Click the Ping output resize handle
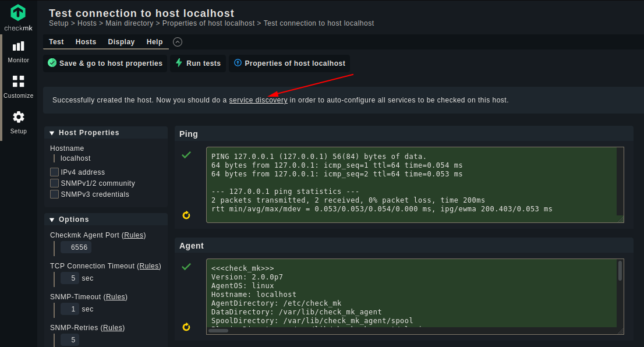Image resolution: width=644 pixels, height=347 pixels. click(620, 219)
